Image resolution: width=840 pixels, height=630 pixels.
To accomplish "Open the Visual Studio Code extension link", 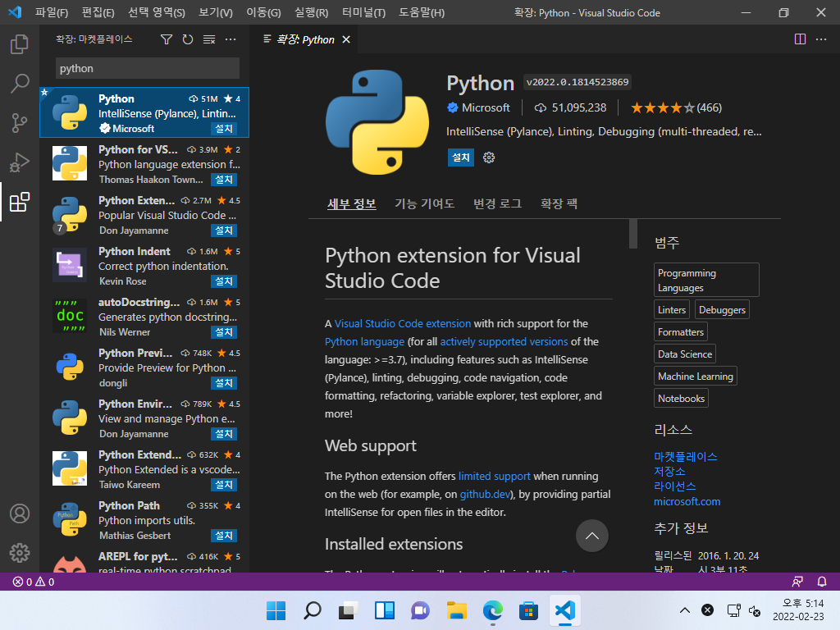I will pos(402,323).
